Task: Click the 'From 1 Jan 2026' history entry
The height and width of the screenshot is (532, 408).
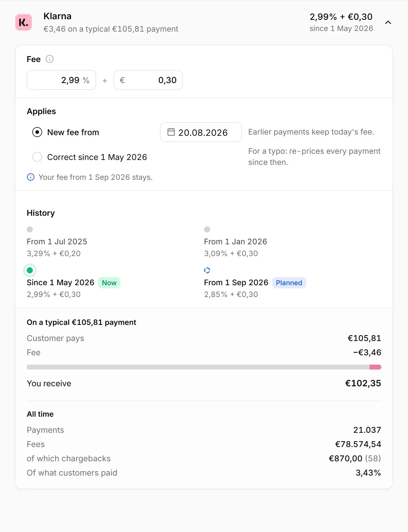Action: 236,242
